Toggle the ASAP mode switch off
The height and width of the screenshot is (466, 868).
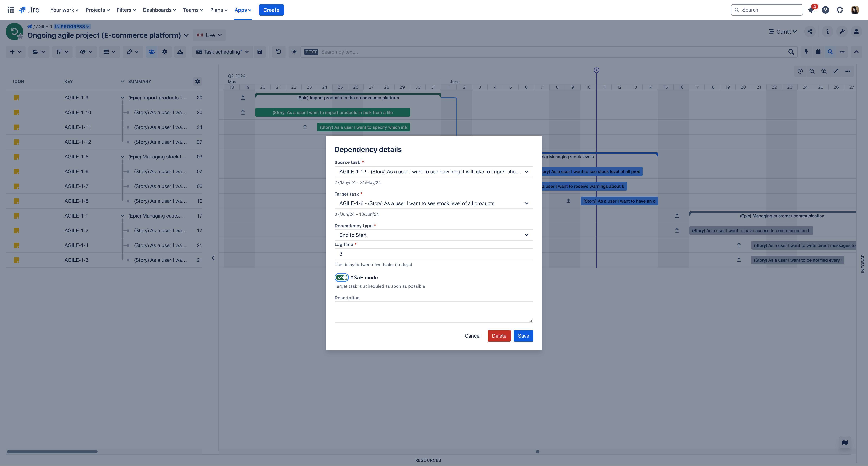(341, 277)
